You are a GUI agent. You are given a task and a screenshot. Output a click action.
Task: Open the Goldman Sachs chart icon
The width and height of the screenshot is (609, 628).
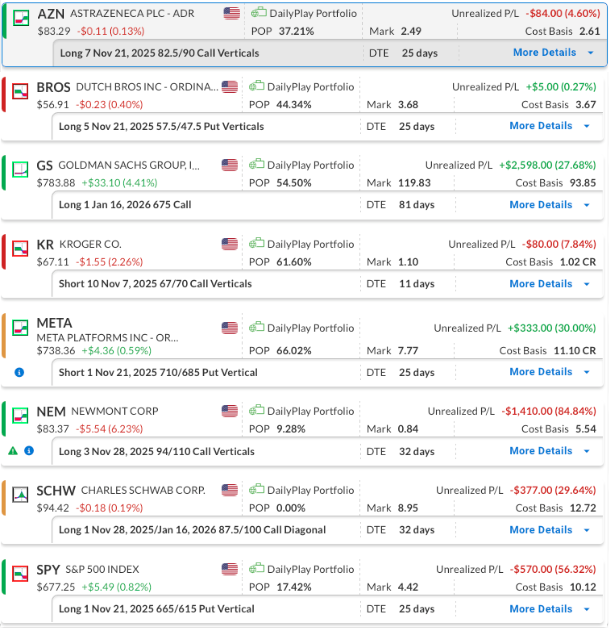click(20, 170)
